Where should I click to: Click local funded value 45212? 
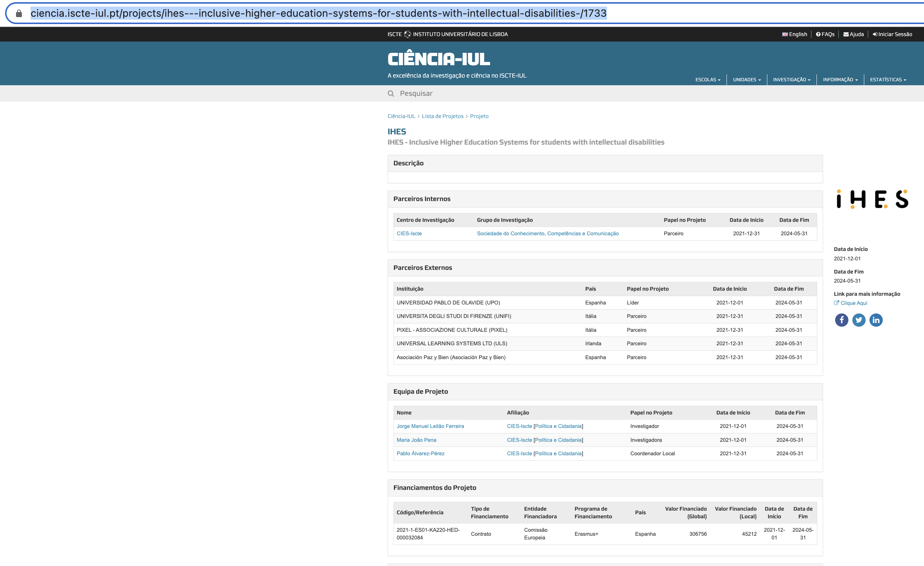pos(749,534)
